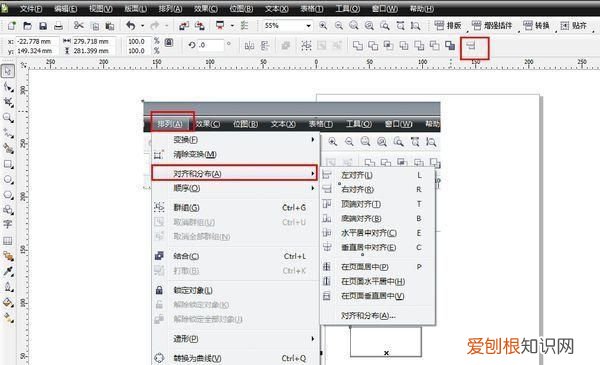Viewport: 600px width, 365px height.
Task: Select the Blend interactive tool
Action: point(8,256)
